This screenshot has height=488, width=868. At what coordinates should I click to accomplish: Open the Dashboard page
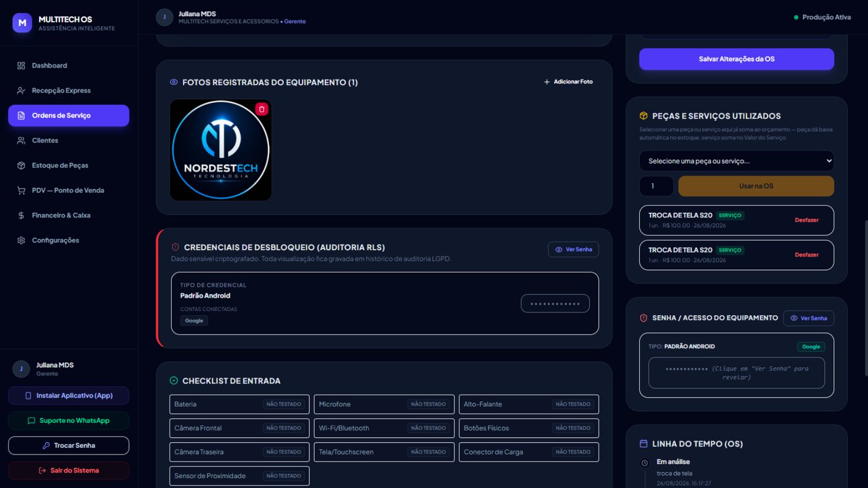68,65
